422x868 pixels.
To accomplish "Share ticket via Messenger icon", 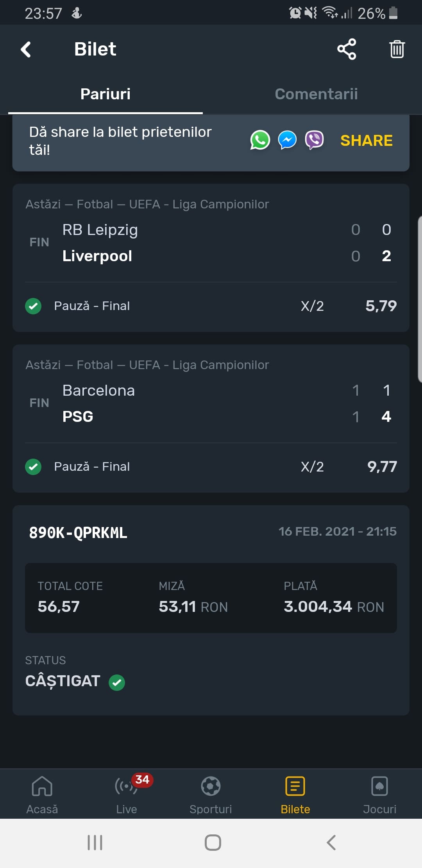I will (287, 140).
